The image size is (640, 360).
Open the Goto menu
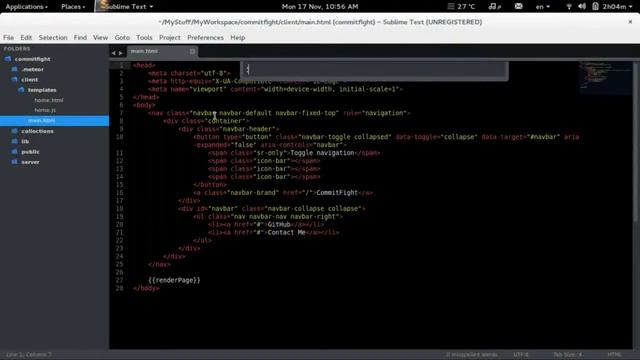click(x=122, y=38)
